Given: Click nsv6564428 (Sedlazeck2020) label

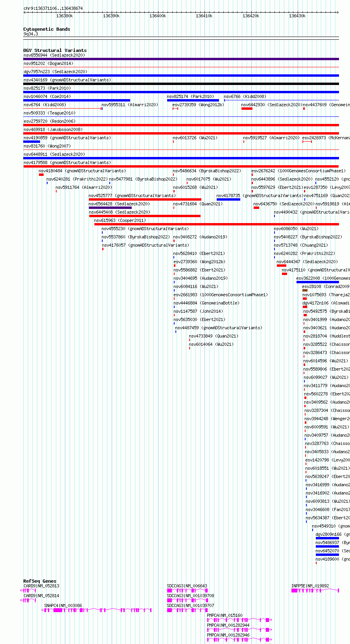Looking at the screenshot, I should (x=119, y=204).
